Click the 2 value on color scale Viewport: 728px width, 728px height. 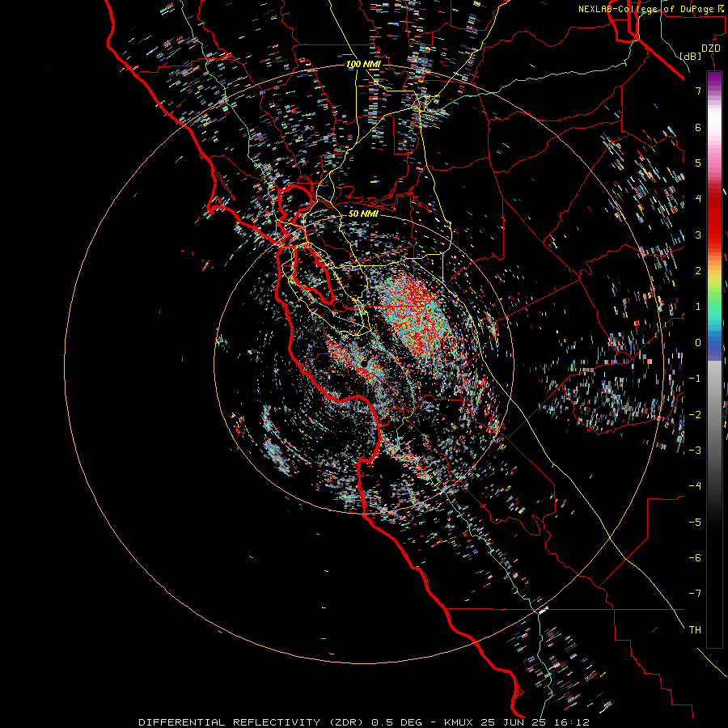tap(698, 271)
